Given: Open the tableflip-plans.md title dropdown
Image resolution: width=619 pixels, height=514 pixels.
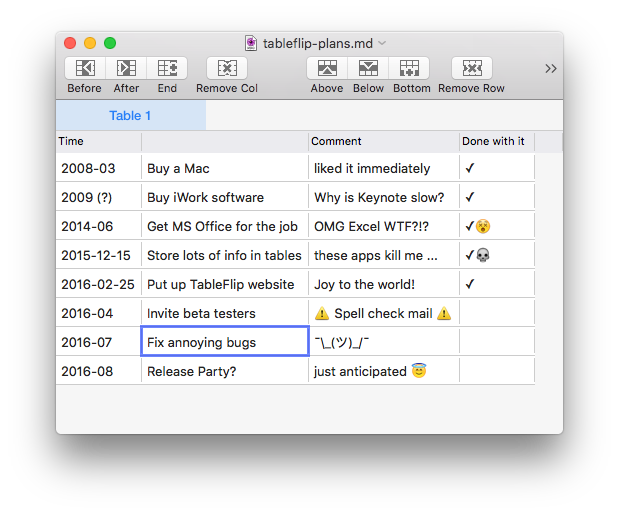Looking at the screenshot, I should [x=382, y=43].
